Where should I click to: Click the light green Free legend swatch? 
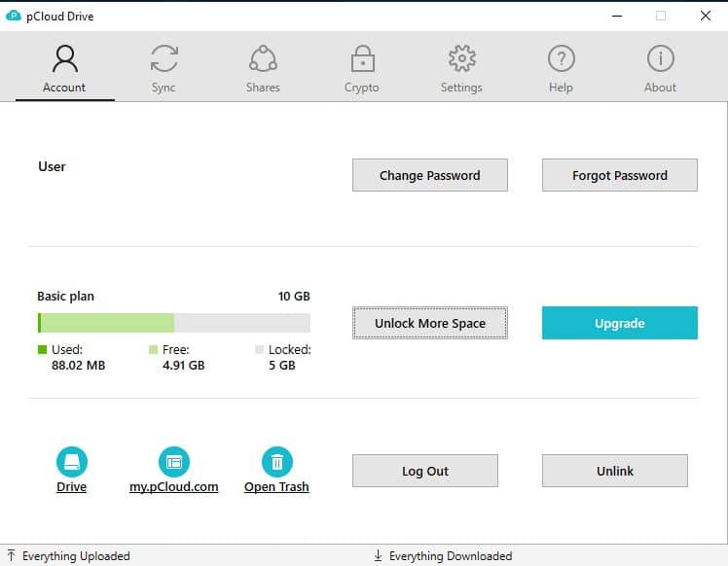pos(153,349)
